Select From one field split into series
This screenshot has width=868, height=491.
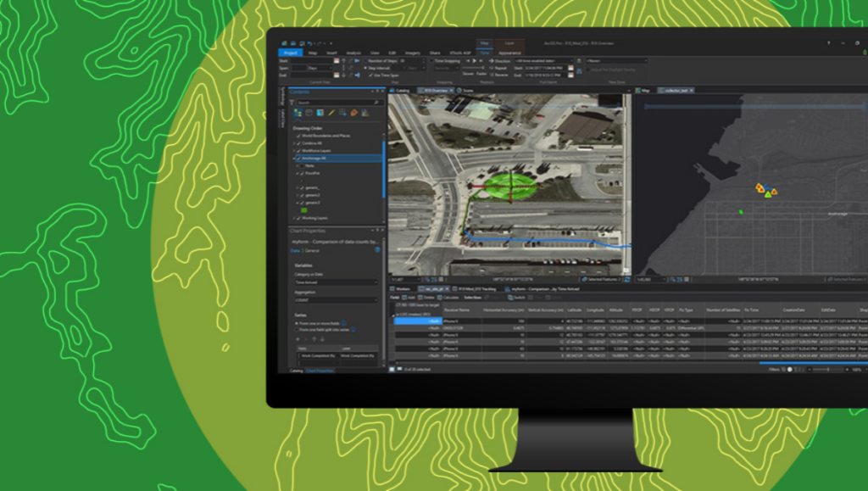point(297,330)
